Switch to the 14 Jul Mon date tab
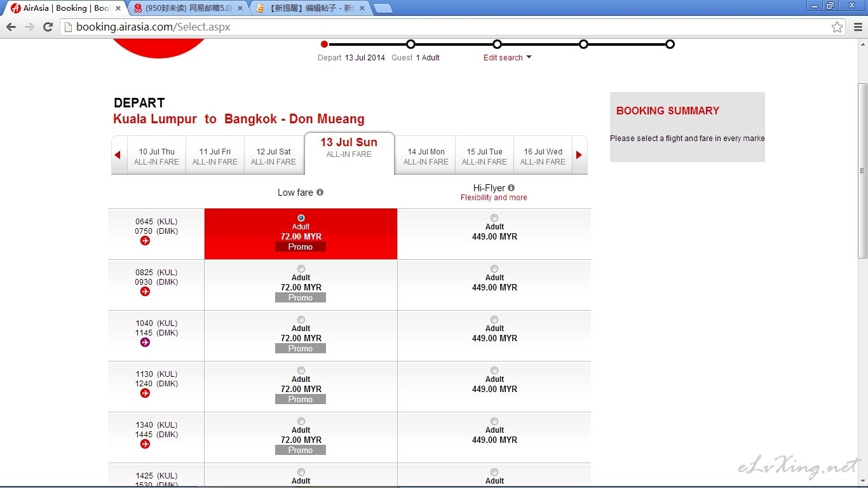 [x=426, y=156]
